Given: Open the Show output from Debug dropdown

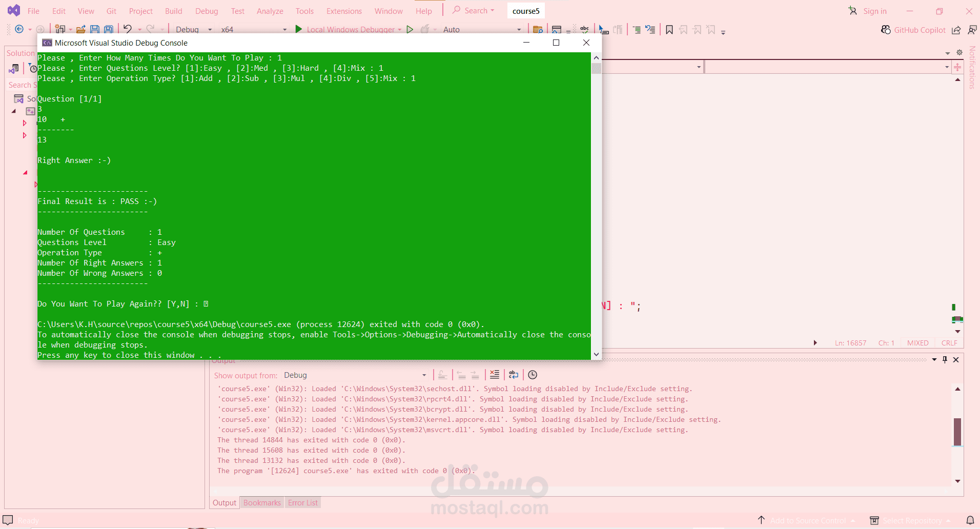Looking at the screenshot, I should pos(355,375).
